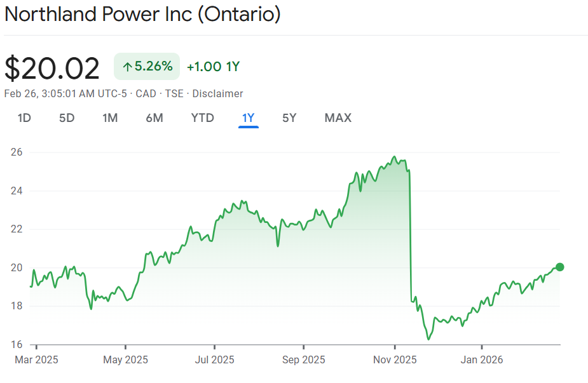This screenshot has height=383, width=588.
Task: Click the Northland Power Inc title
Action: (142, 15)
